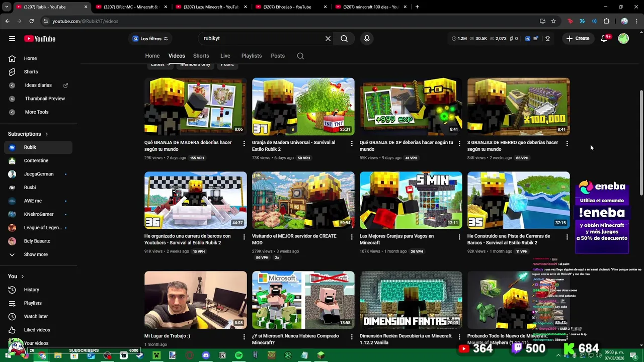Viewport: 644px width, 362px height.
Task: Reload the page
Action: [x=31, y=21]
